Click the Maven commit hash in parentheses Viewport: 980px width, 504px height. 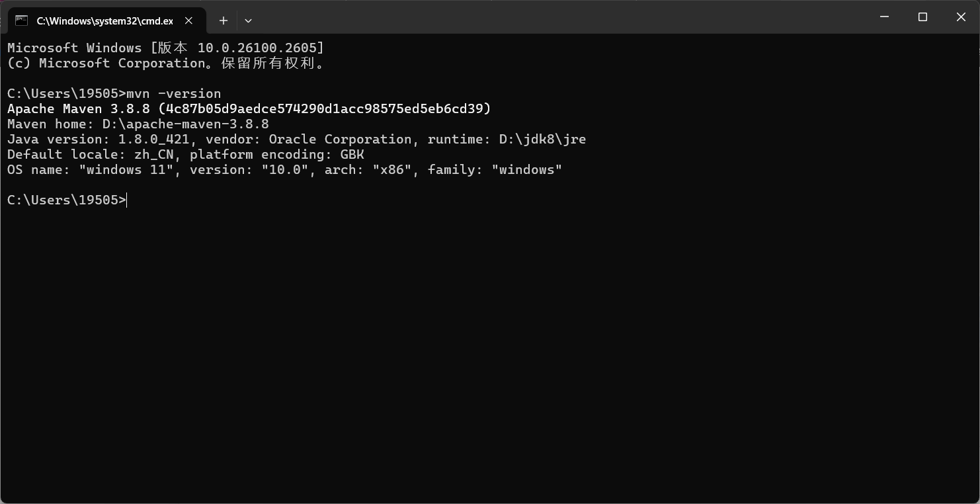pyautogui.click(x=324, y=109)
